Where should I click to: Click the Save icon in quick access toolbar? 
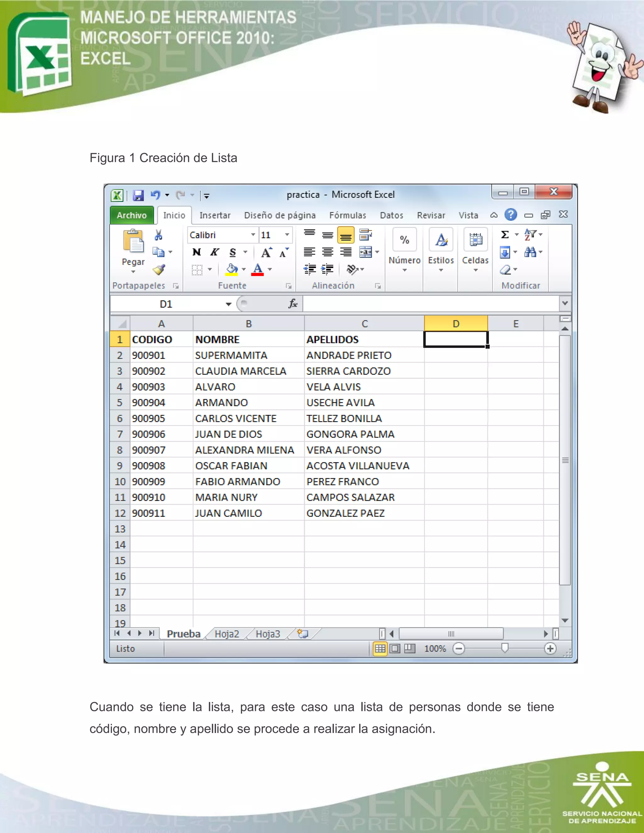pyautogui.click(x=138, y=196)
